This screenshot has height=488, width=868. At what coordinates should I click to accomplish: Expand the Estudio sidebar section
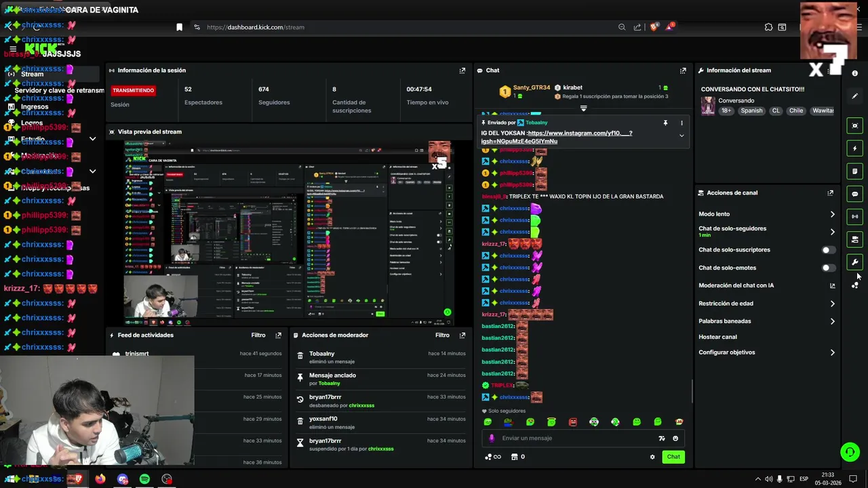(x=92, y=139)
